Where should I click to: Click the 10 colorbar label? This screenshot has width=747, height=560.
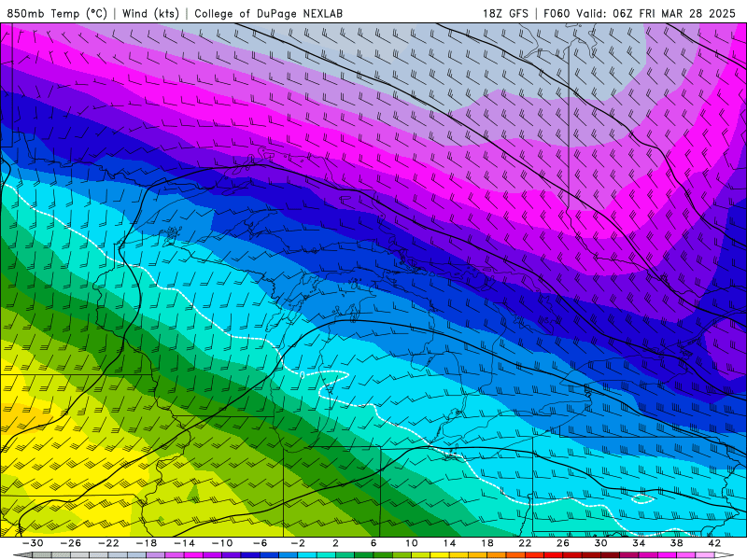(412, 543)
